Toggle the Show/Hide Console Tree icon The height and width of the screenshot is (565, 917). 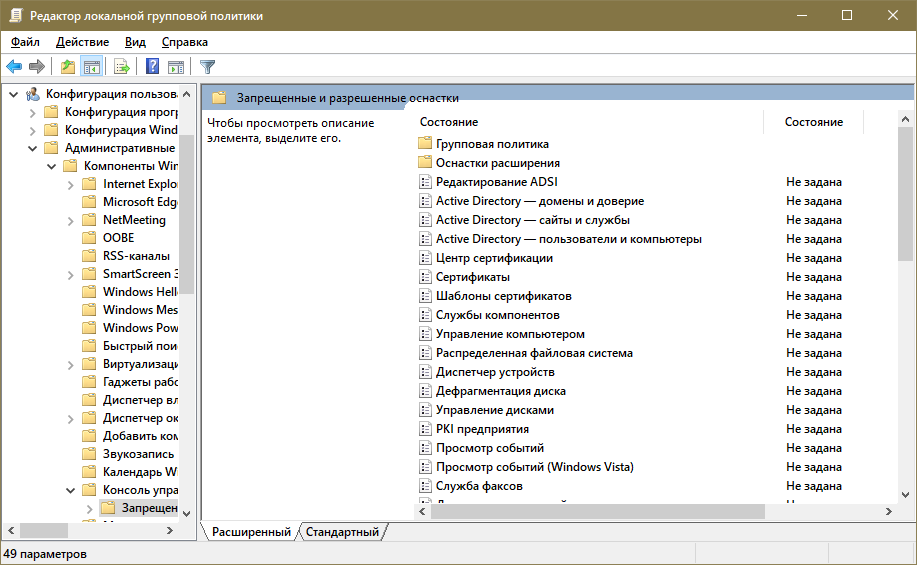coord(91,67)
